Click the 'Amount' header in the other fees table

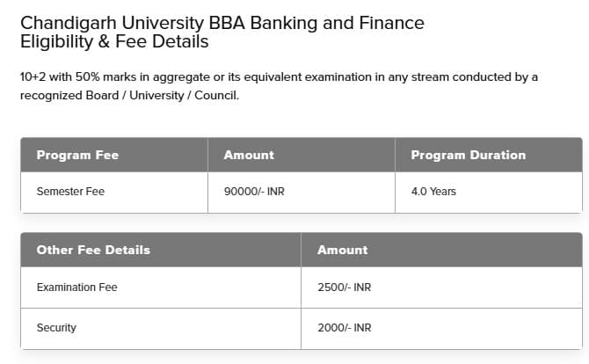tap(342, 250)
